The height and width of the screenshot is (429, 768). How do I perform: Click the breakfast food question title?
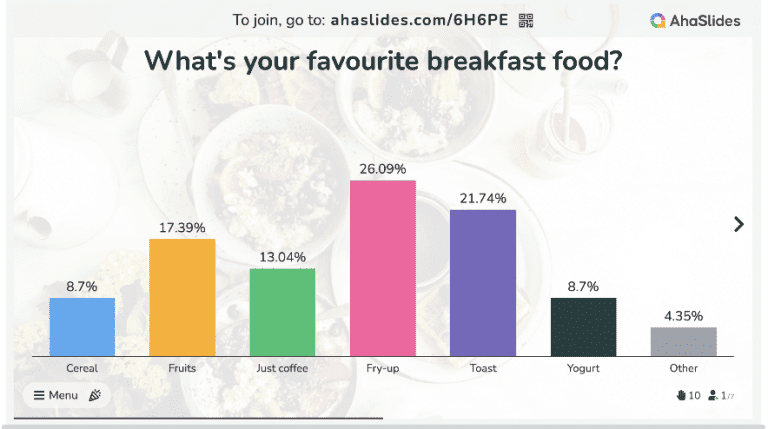384,60
